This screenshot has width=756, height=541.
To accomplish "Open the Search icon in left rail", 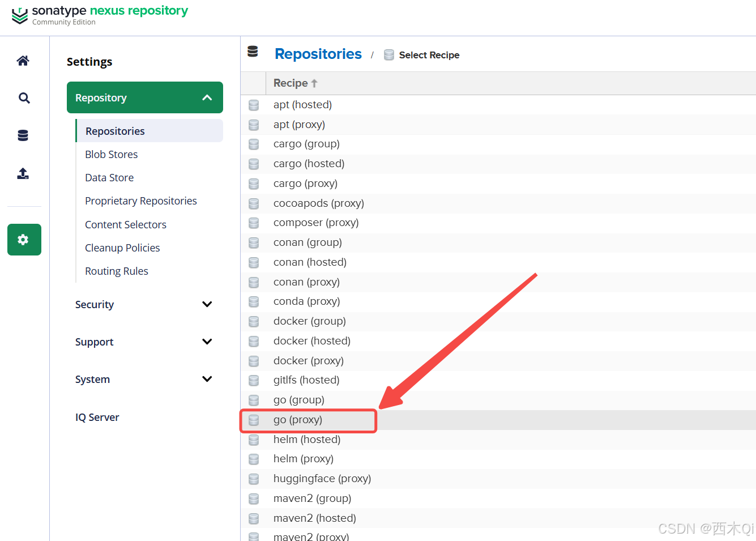I will coord(24,98).
